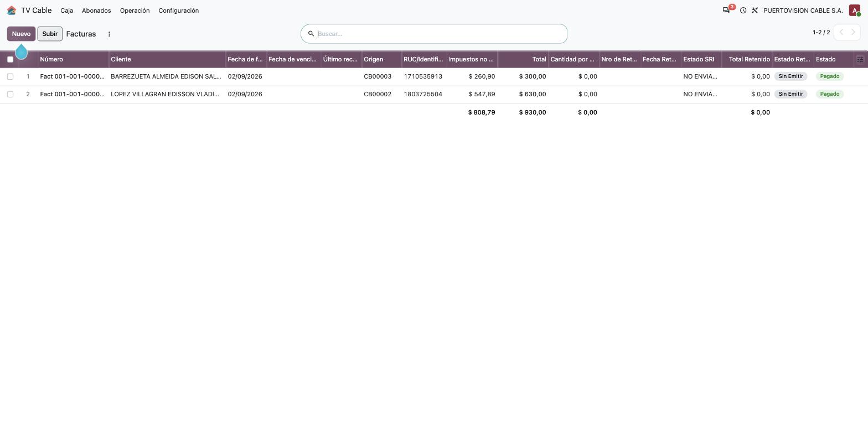Open the activities clock icon
Viewport: 868px width, 426px height.
743,11
